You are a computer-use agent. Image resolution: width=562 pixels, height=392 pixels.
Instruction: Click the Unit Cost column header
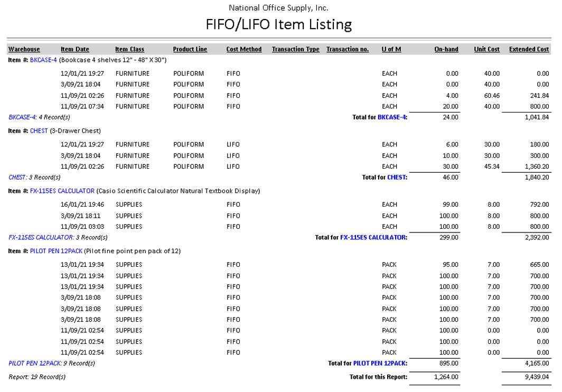coord(486,50)
